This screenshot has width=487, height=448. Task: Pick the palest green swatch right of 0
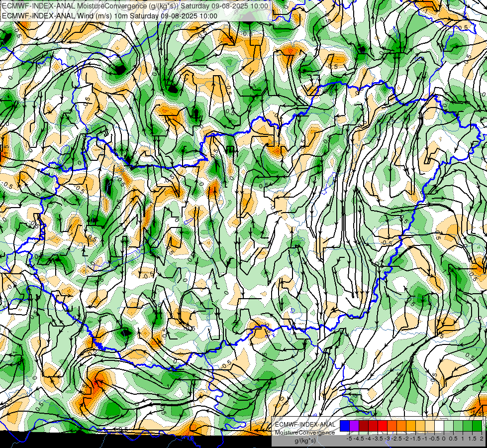(x=449, y=426)
